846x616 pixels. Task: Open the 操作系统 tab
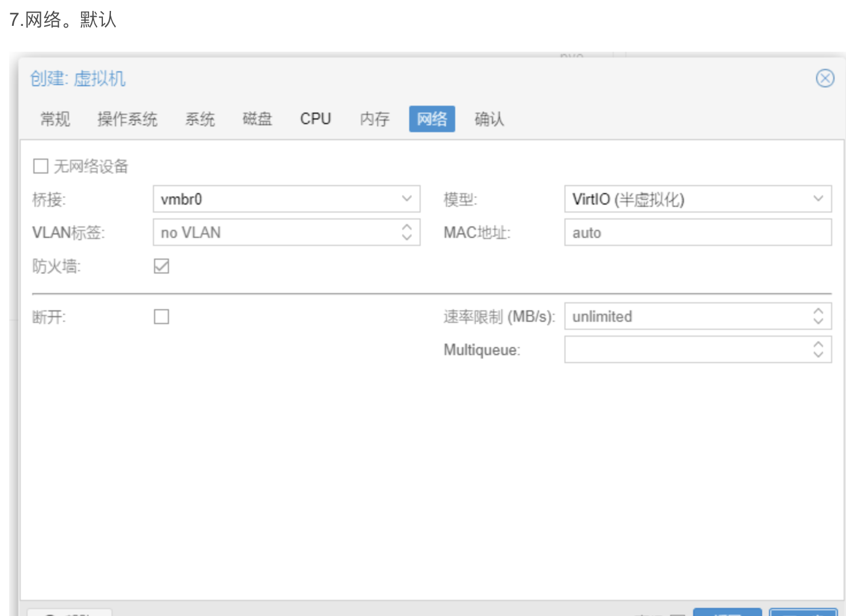[127, 119]
